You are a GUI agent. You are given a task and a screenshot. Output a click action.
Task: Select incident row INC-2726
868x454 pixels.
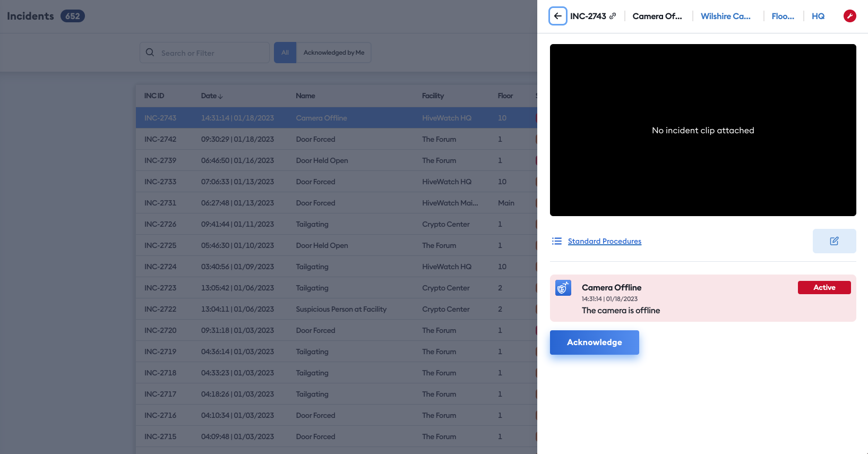coord(337,224)
